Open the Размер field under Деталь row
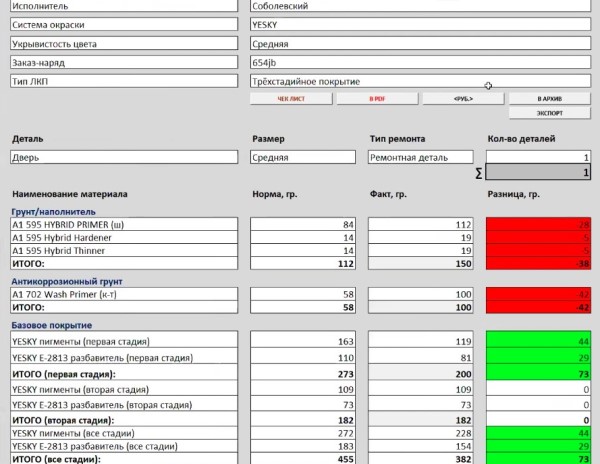This screenshot has width=600, height=464. coord(303,157)
